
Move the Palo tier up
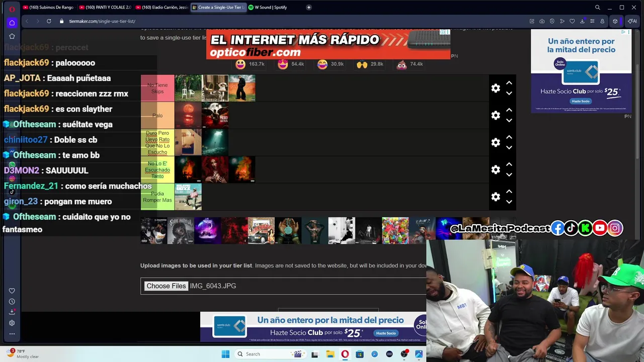(509, 110)
